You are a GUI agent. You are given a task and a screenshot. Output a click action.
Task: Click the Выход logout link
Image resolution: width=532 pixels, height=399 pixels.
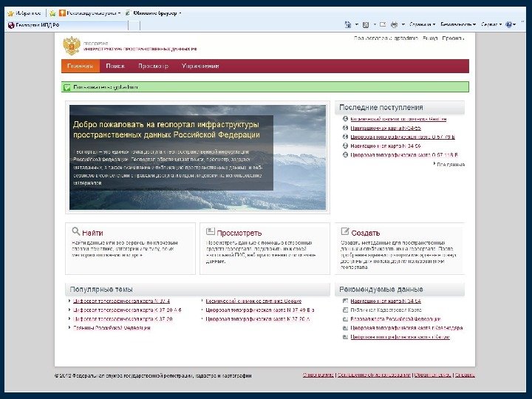[x=430, y=38]
